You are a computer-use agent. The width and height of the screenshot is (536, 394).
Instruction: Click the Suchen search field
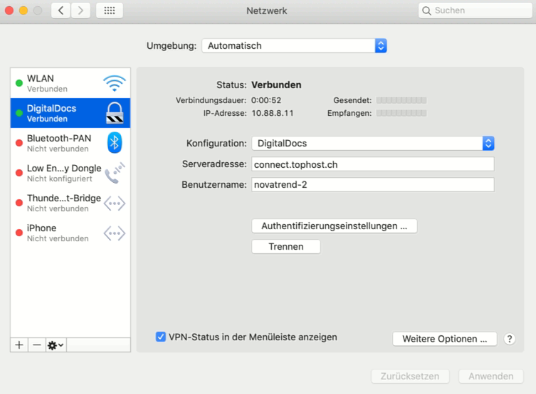click(475, 11)
